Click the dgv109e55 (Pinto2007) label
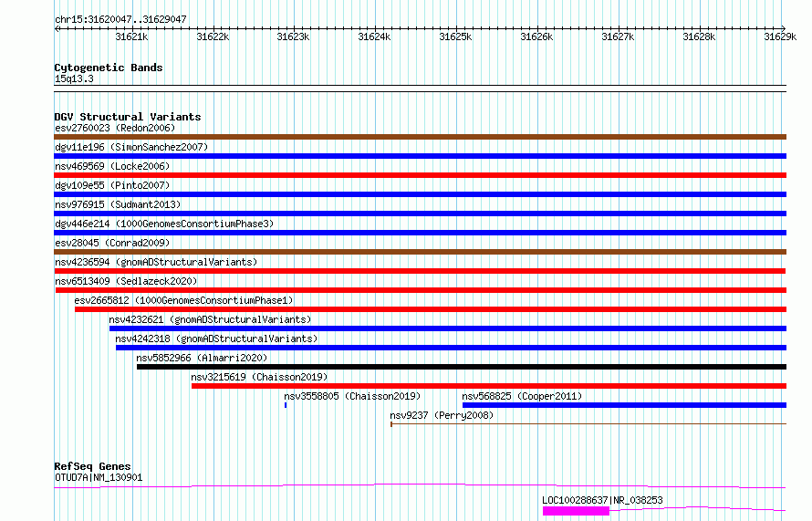812x521 pixels. pyautogui.click(x=112, y=185)
